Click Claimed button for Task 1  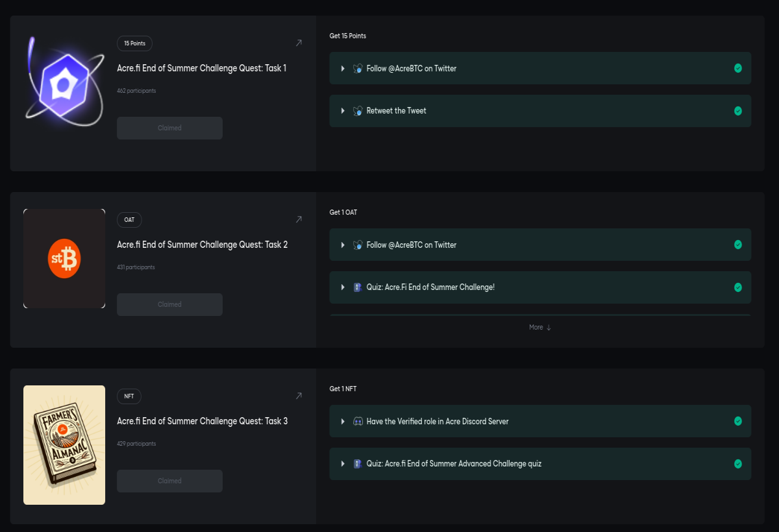pyautogui.click(x=169, y=128)
